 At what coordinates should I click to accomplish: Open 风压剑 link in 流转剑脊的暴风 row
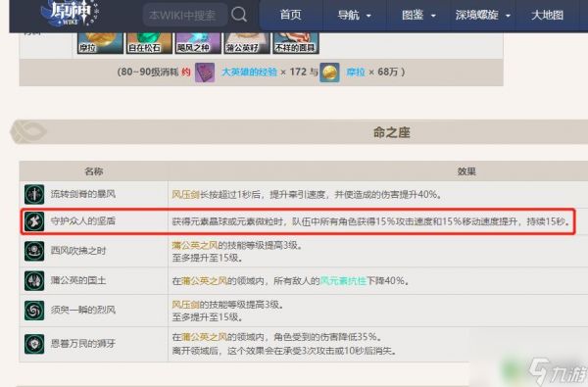(185, 195)
